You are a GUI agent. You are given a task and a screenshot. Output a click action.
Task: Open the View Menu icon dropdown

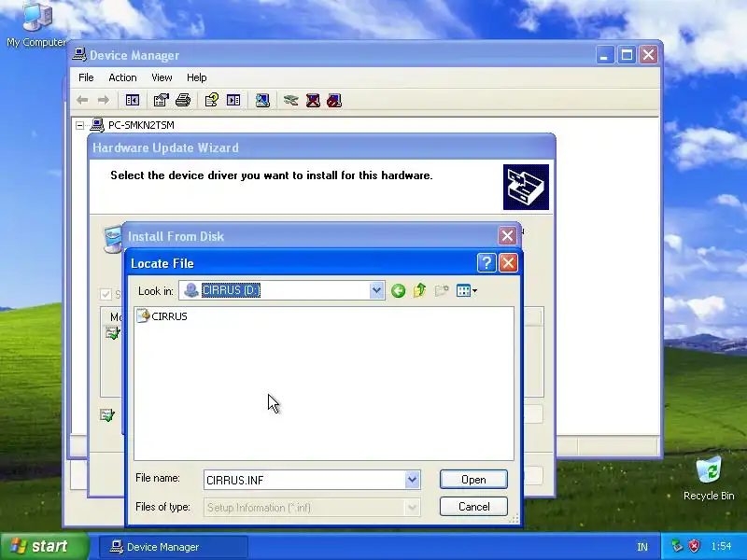click(x=466, y=290)
